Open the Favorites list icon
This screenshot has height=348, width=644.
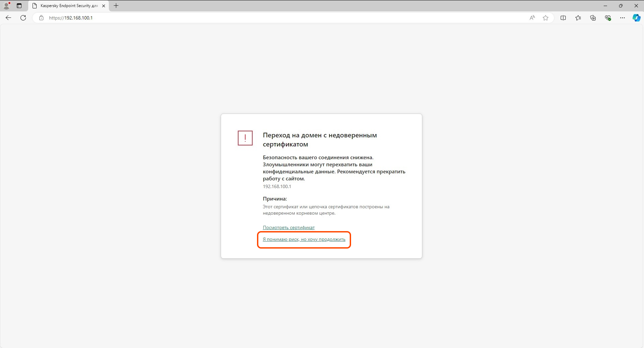(x=578, y=18)
